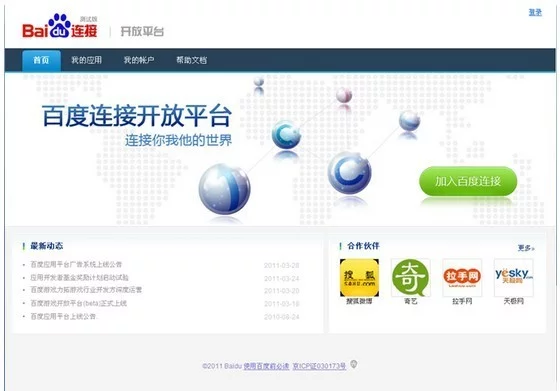Open news headline beside date 2011-03-24
This screenshot has height=391, width=560.
coord(79,277)
